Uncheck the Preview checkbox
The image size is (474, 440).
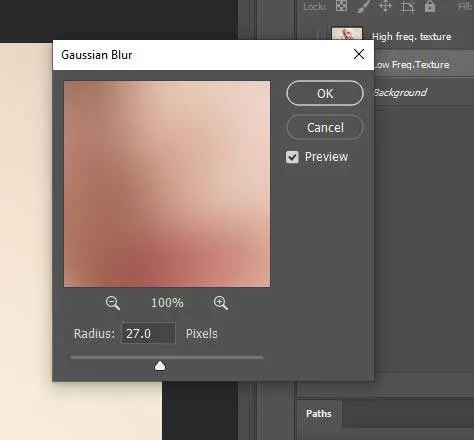pyautogui.click(x=292, y=157)
